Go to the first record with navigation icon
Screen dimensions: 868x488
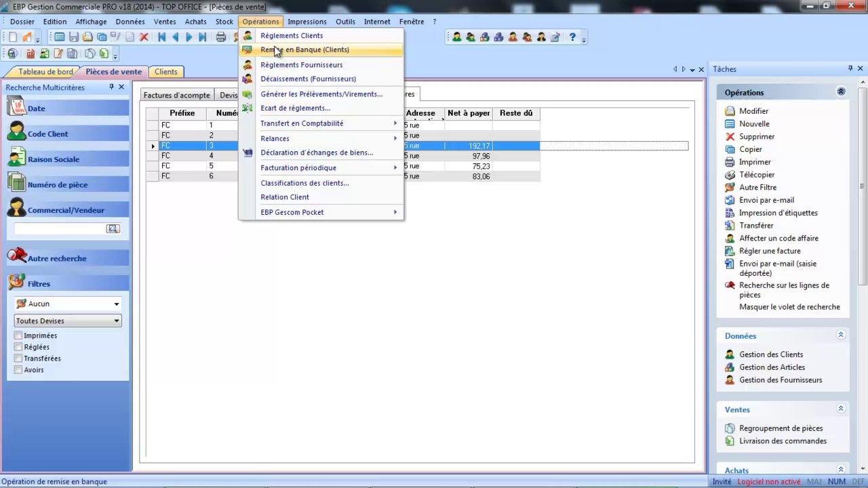162,37
